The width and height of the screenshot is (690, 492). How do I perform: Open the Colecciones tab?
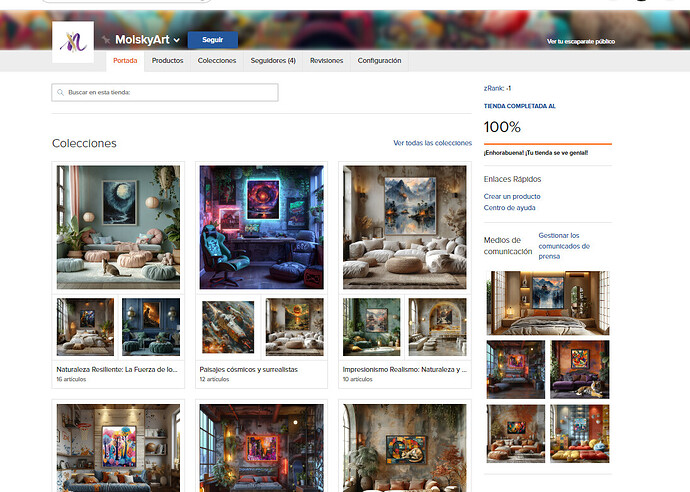(217, 61)
